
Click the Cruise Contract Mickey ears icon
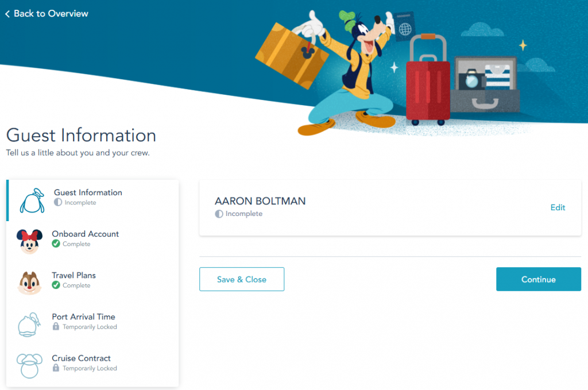tap(29, 365)
